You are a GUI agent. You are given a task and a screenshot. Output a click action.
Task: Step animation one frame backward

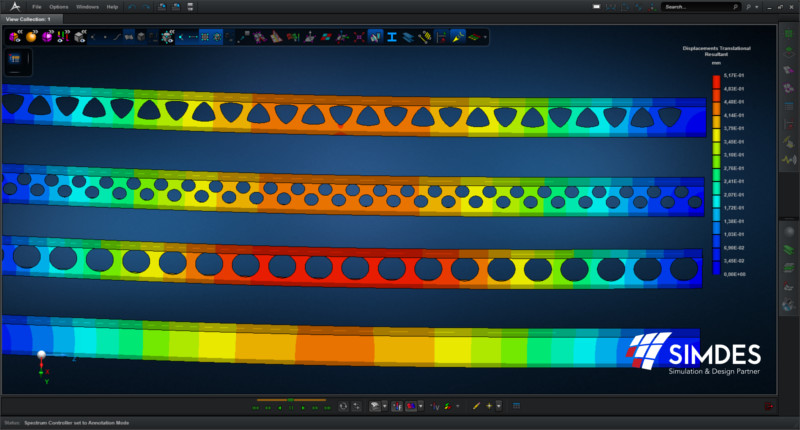(x=280, y=408)
